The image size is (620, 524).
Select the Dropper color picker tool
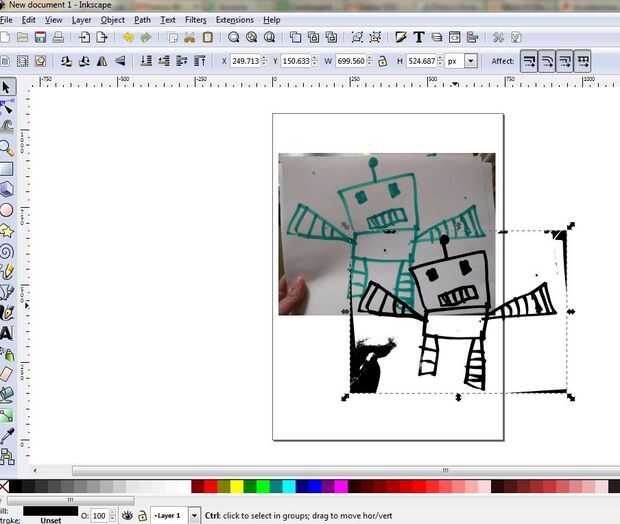6,436
